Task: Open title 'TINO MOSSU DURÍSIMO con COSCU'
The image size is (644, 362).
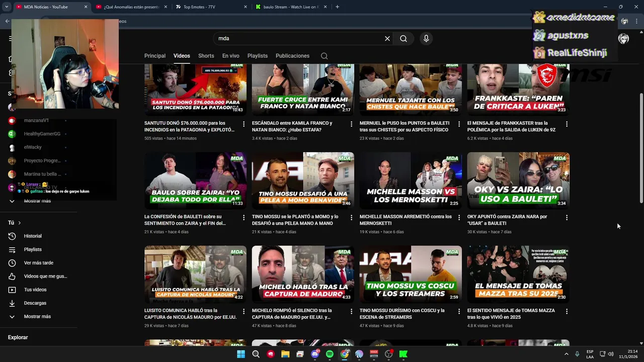Action: pos(402,314)
